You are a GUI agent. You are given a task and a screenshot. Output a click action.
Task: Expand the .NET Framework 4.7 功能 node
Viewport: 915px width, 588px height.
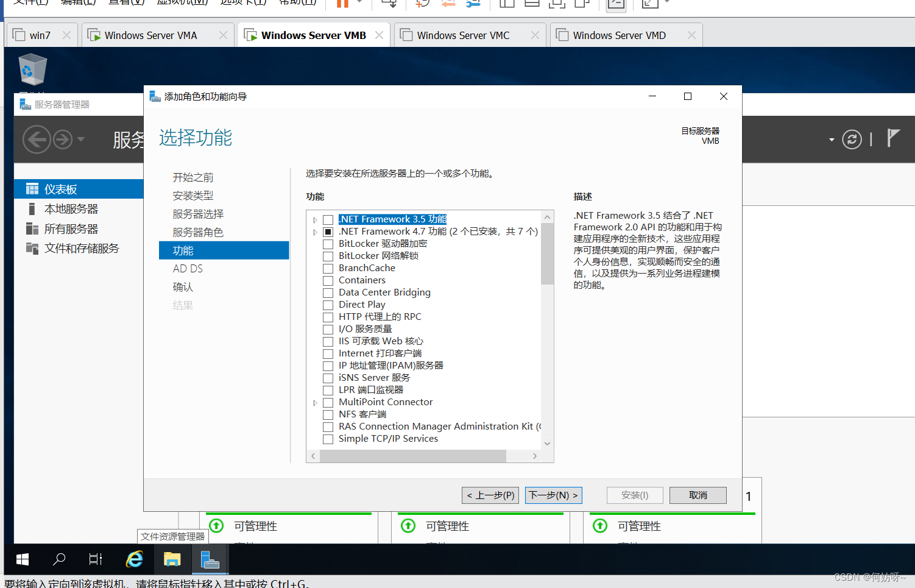point(315,232)
